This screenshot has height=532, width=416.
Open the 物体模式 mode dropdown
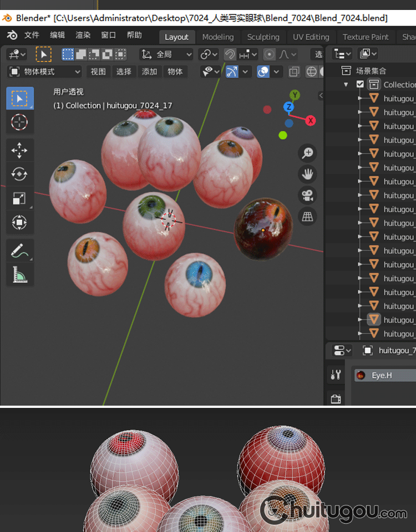pos(44,71)
